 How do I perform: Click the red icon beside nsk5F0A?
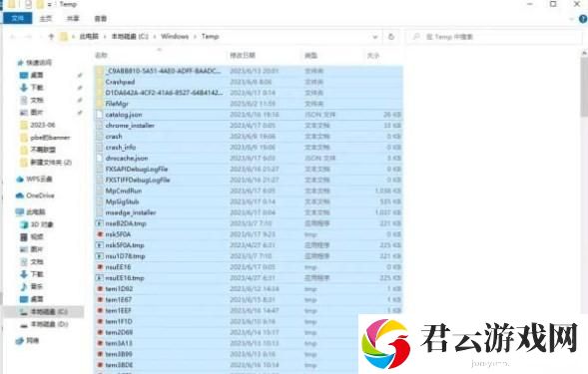[100, 234]
